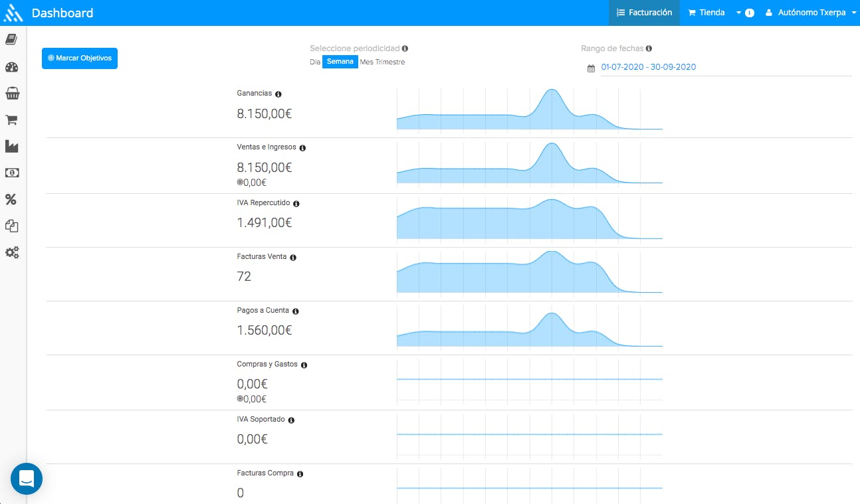Open settings via the gears icon
This screenshot has height=504, width=860.
11,252
